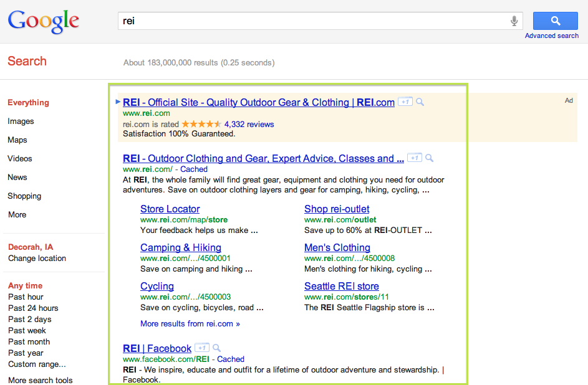Viewport: 588px width, 385px height.
Task: Choose the Past year time filter
Action: click(26, 353)
